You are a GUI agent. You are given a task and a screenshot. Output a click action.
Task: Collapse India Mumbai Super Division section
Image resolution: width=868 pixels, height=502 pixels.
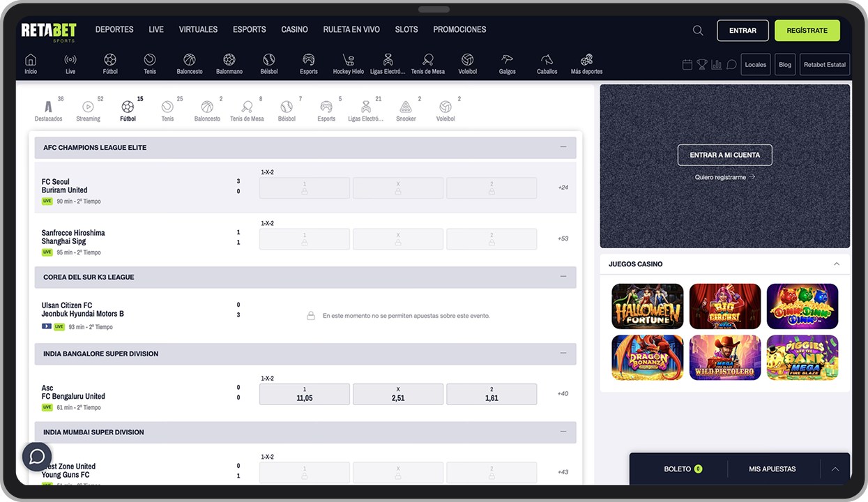pyautogui.click(x=563, y=432)
